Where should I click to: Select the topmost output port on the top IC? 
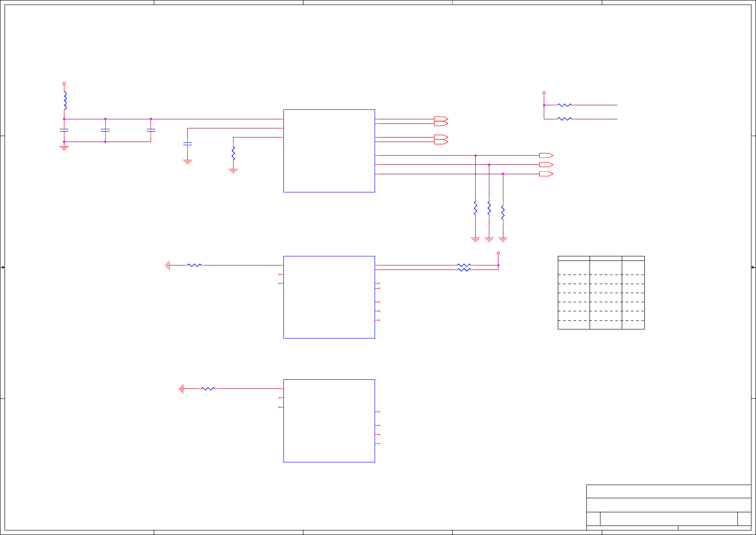[x=441, y=119]
